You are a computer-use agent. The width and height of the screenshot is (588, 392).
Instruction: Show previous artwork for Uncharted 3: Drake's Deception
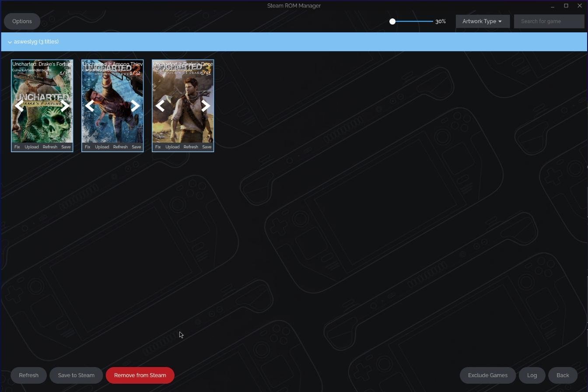[160, 106]
